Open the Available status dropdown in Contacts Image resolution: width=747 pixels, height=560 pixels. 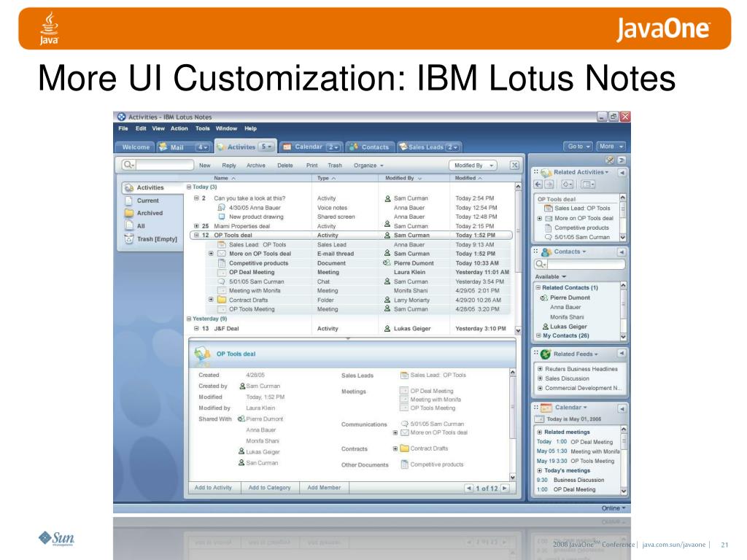[x=550, y=276]
